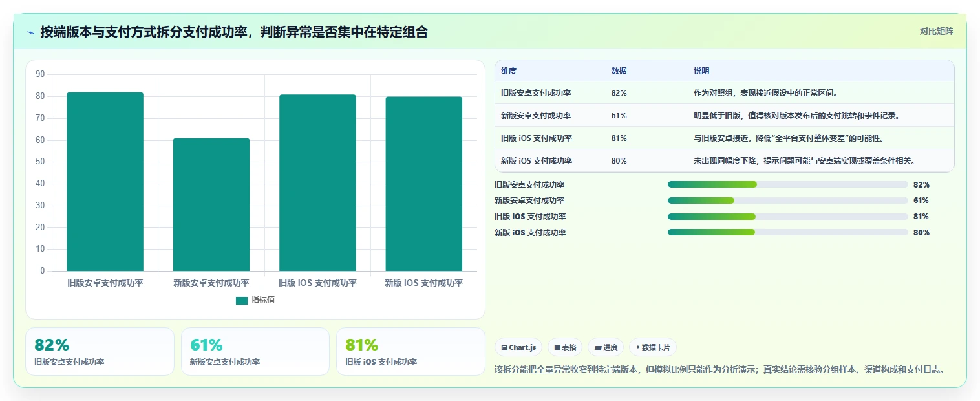This screenshot has width=980, height=401.
Task: Click the 80% cell in the table
Action: 619,161
